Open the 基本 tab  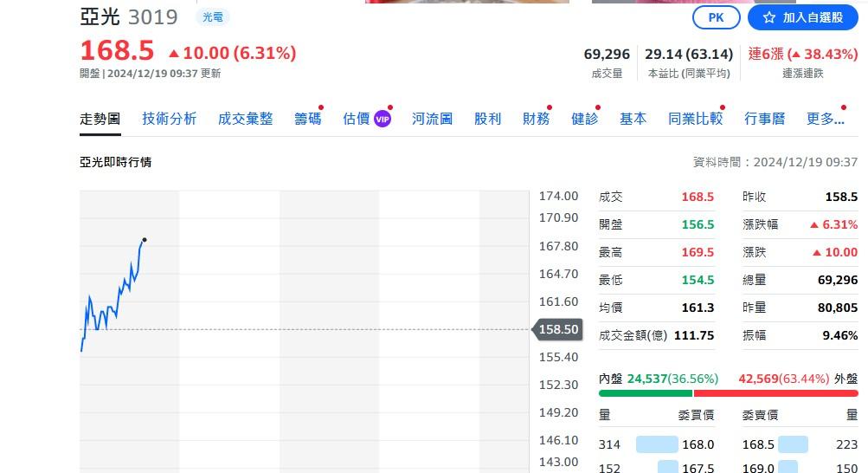click(633, 119)
